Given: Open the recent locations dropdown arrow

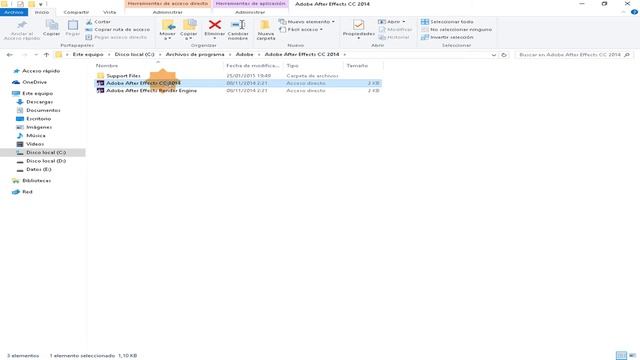Looking at the screenshot, I should pos(36,55).
